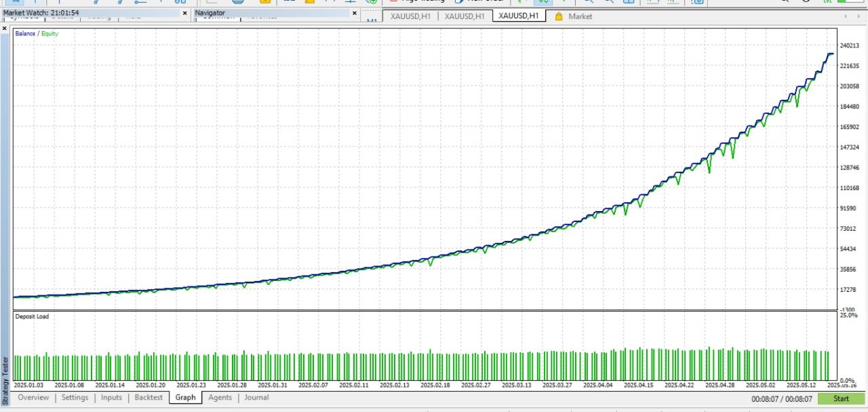
Task: Click the 35856 axis value
Action: [x=849, y=269]
